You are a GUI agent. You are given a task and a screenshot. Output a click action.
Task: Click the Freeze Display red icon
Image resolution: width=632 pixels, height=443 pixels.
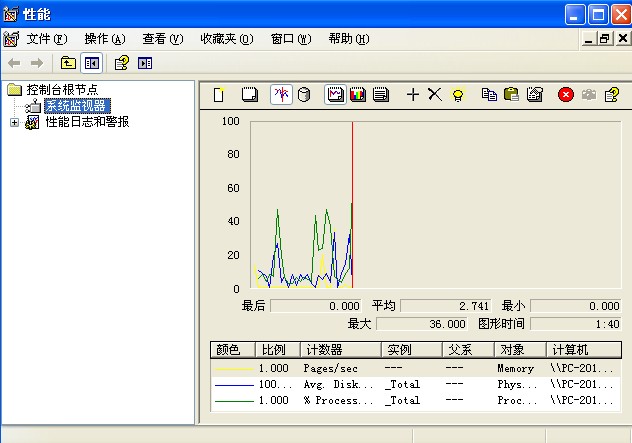[565, 94]
